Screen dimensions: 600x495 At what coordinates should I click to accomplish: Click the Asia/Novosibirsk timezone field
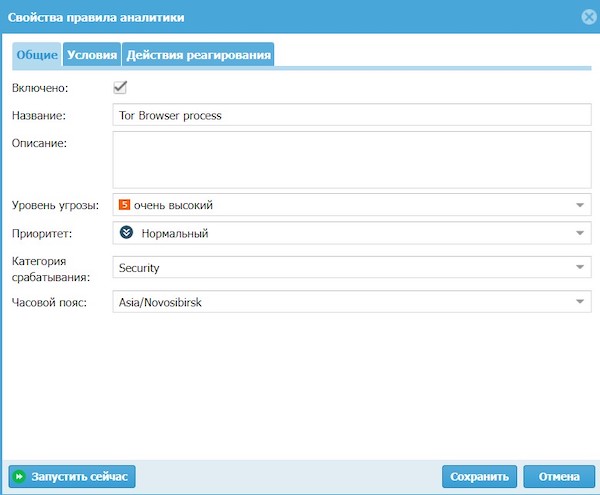[340, 302]
